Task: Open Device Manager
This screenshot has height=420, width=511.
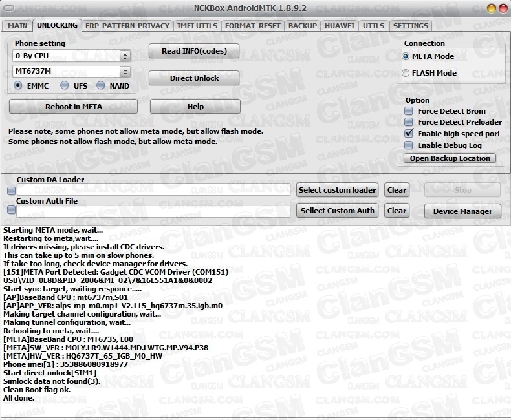Action: tap(462, 212)
